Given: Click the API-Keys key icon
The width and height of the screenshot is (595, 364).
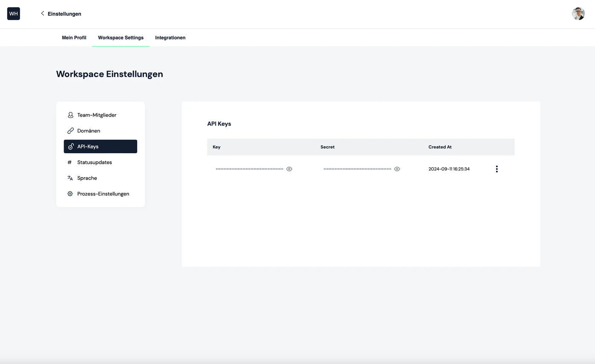Looking at the screenshot, I should (x=70, y=146).
